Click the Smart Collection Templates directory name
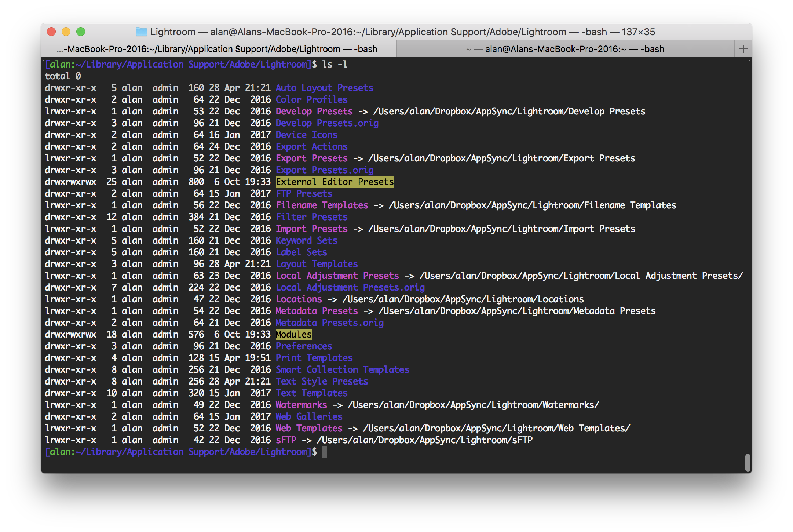 click(x=342, y=369)
